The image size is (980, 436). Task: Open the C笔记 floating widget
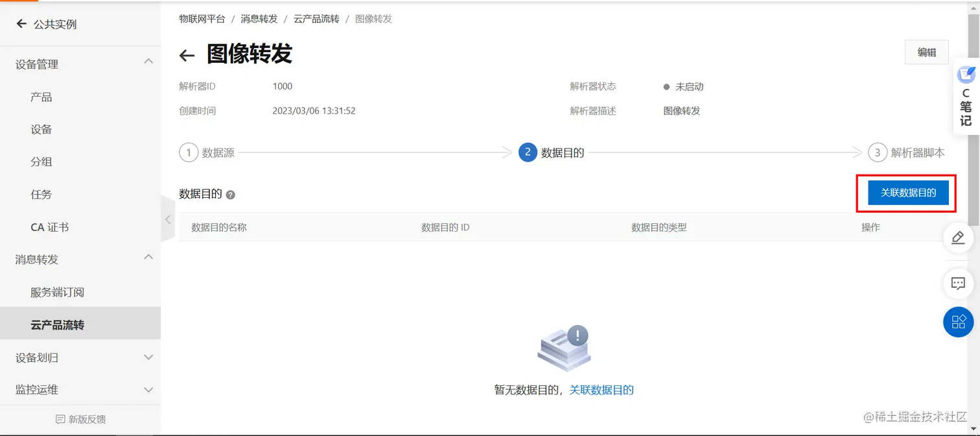[x=966, y=96]
